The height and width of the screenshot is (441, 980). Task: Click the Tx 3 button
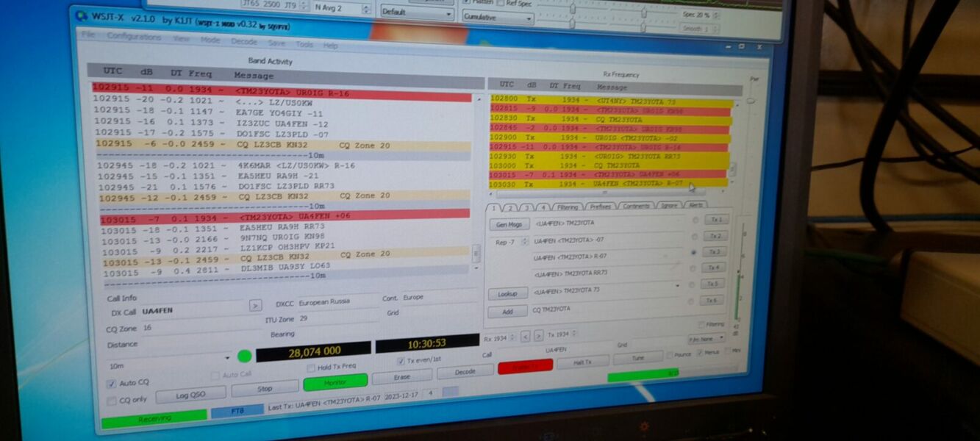tap(714, 252)
